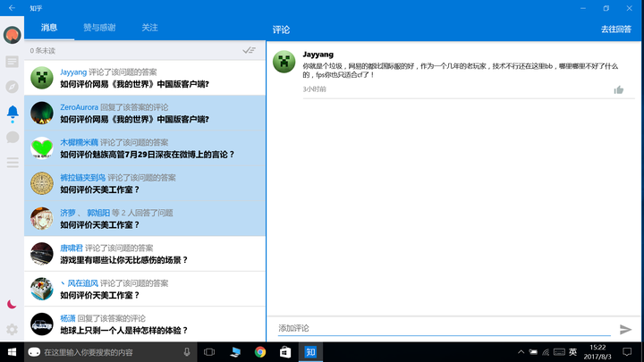Click the battery icon in system tray
Image resolution: width=644 pixels, height=362 pixels.
coord(533,352)
